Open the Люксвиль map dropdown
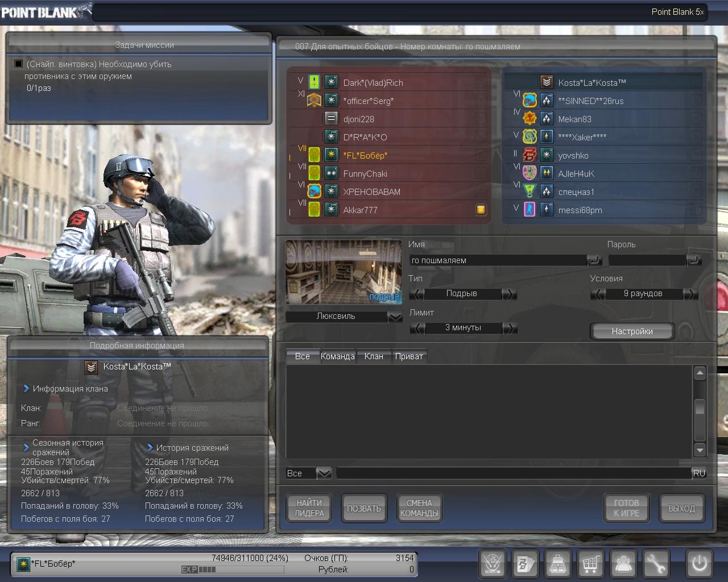The height and width of the screenshot is (582, 728). click(x=395, y=317)
